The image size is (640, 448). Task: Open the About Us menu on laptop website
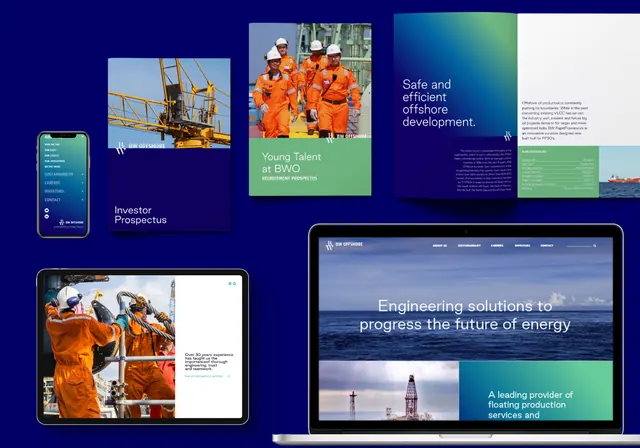[x=440, y=246]
